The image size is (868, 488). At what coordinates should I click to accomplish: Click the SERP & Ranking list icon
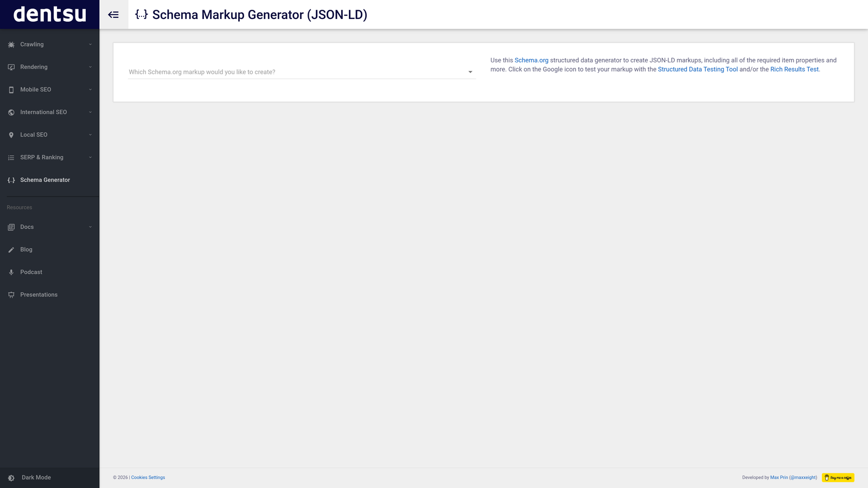11,157
